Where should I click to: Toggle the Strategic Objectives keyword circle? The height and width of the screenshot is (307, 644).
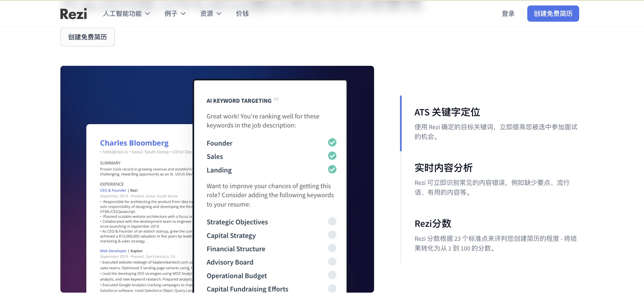tap(332, 221)
